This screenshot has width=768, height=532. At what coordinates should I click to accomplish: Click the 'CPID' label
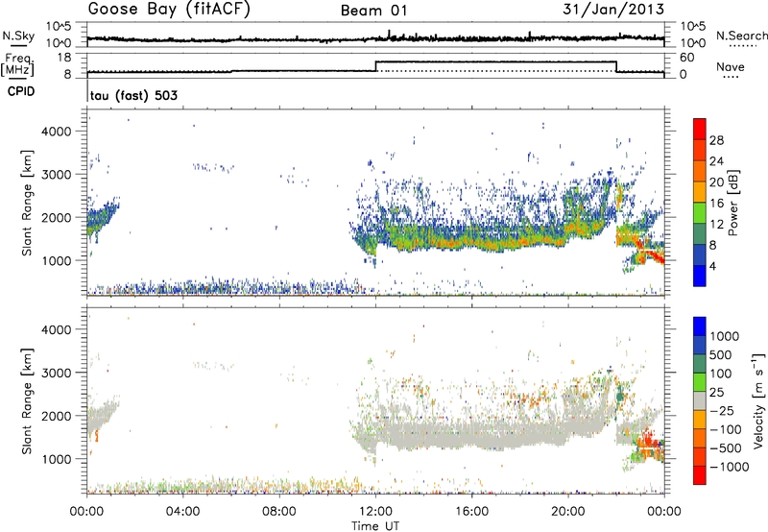[x=21, y=91]
